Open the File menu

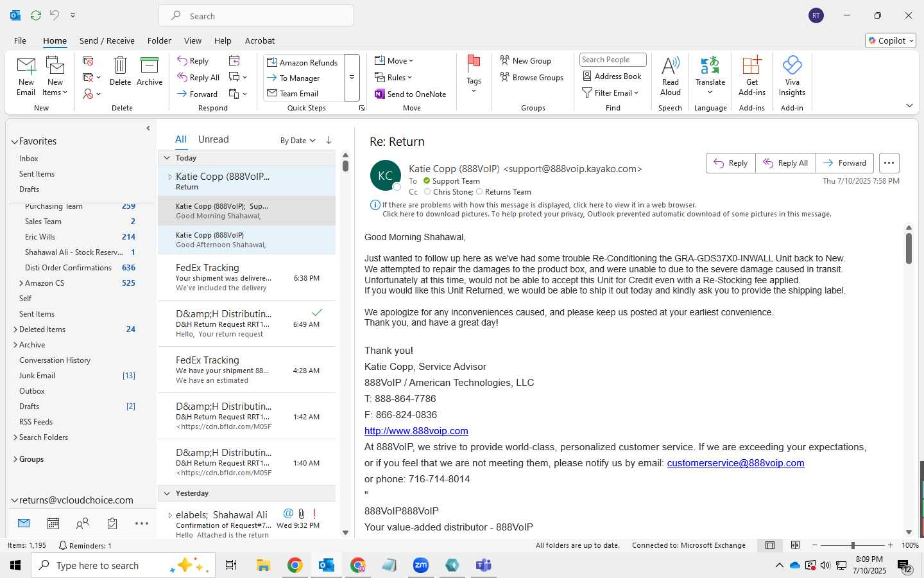[x=20, y=40]
